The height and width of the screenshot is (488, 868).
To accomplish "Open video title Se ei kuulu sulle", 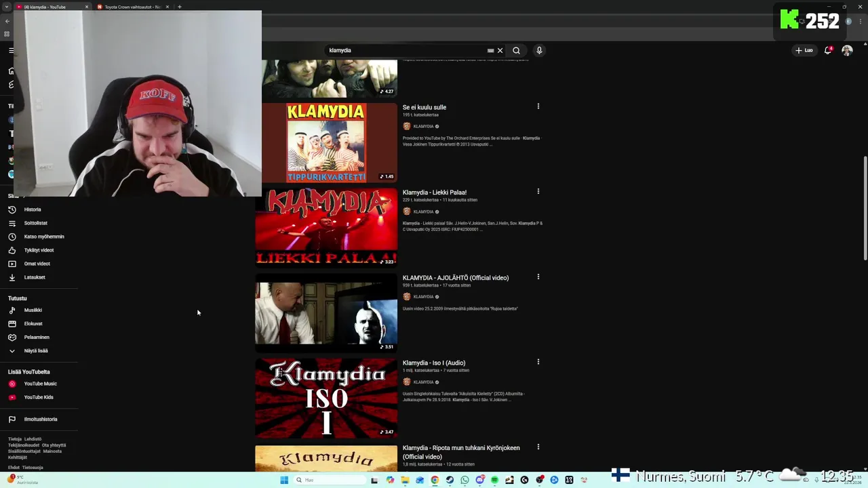I will coord(425,107).
